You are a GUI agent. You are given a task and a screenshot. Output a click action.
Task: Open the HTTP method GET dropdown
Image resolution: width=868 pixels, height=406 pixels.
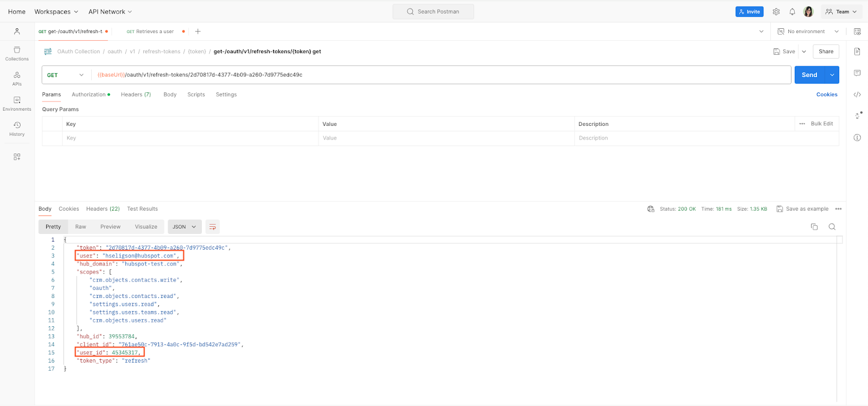point(66,75)
